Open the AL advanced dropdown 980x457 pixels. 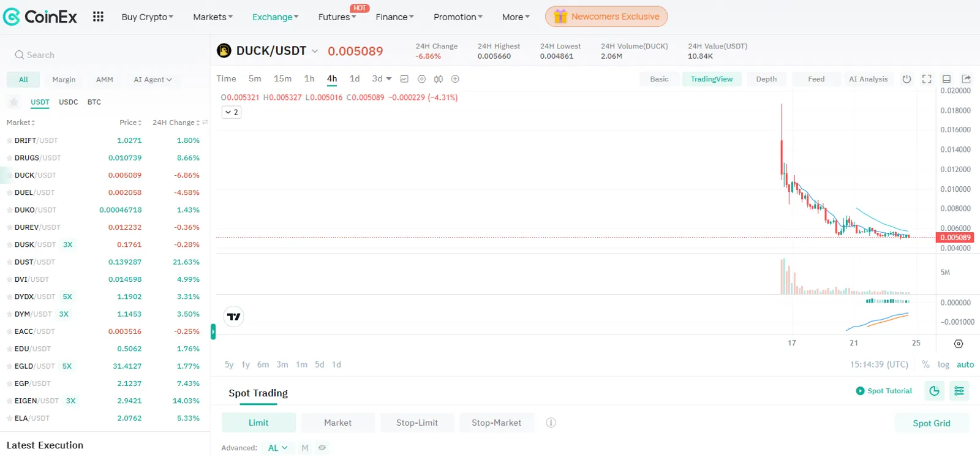click(277, 448)
